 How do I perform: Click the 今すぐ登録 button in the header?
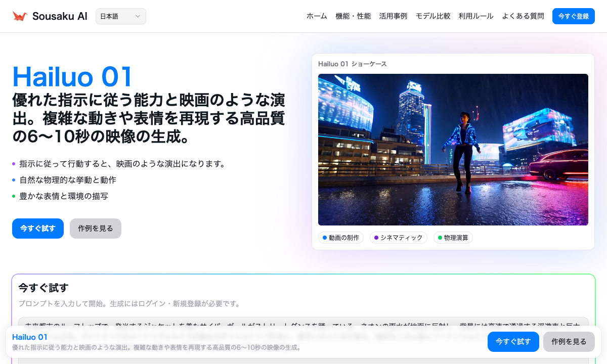(573, 16)
